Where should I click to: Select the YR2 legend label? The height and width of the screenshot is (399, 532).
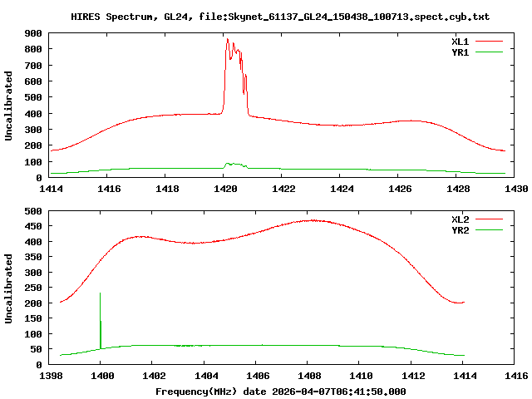click(x=460, y=230)
